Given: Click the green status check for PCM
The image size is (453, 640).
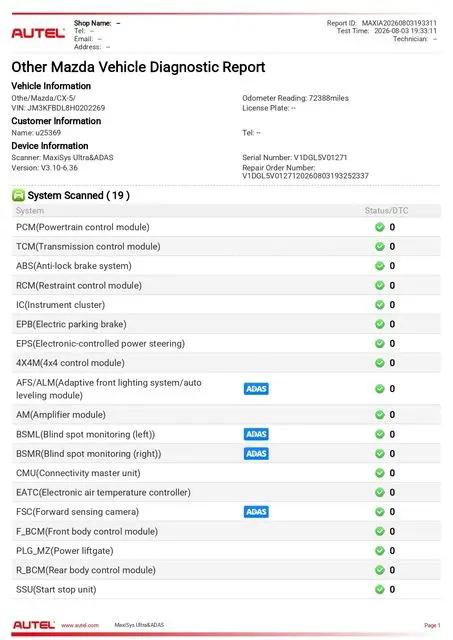Looking at the screenshot, I should click(380, 227).
